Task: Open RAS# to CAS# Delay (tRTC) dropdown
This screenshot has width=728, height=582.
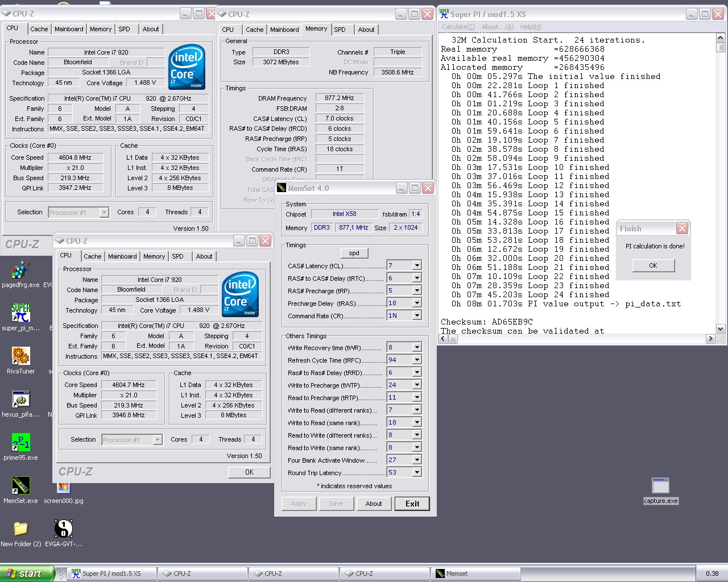Action: pos(417,278)
